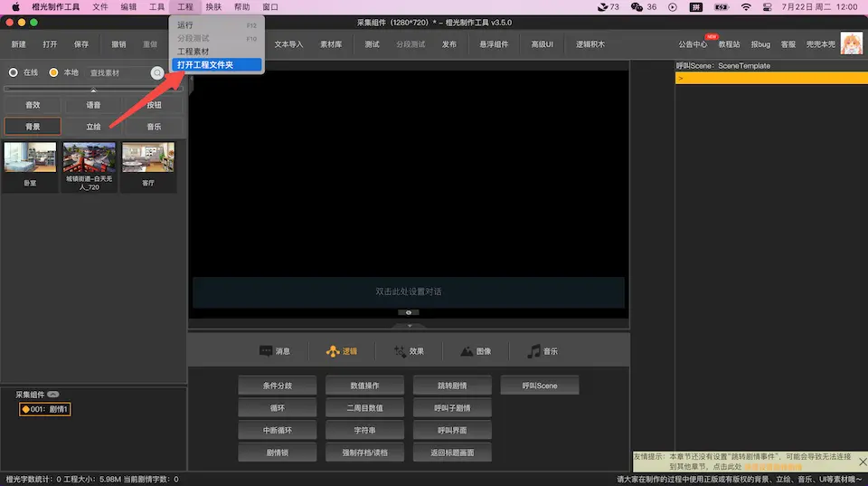The image size is (868, 486).
Task: Open the 工具 menu
Action: pos(156,6)
